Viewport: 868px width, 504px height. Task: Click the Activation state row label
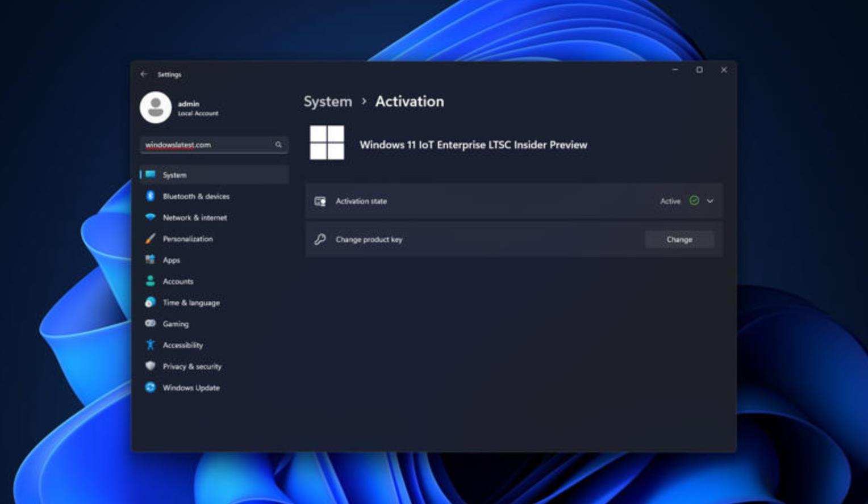point(361,201)
